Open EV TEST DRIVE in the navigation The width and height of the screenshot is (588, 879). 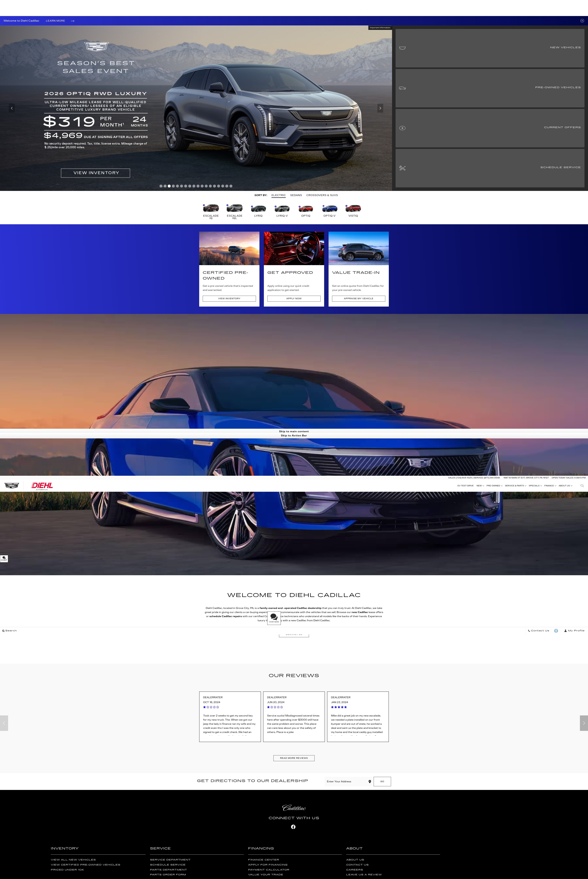[x=465, y=486]
